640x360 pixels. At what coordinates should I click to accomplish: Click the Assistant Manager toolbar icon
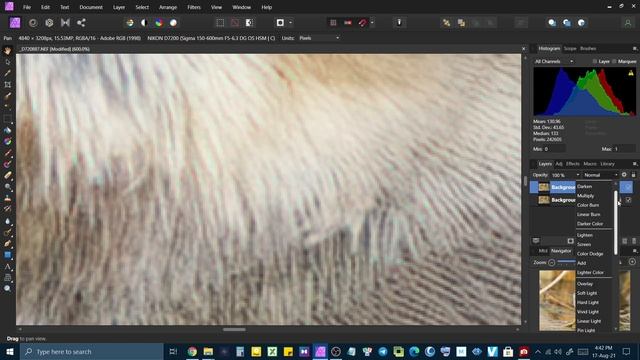coord(399,23)
